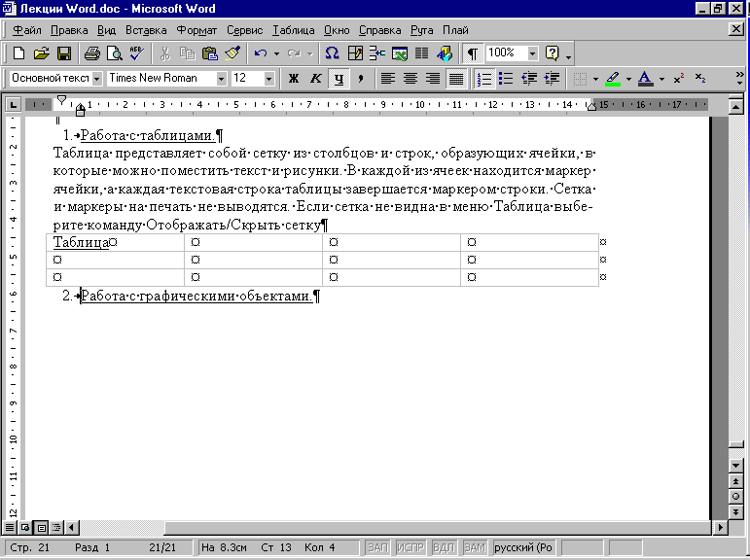Increase indent of the paragraph
750x560 pixels.
coord(552,79)
